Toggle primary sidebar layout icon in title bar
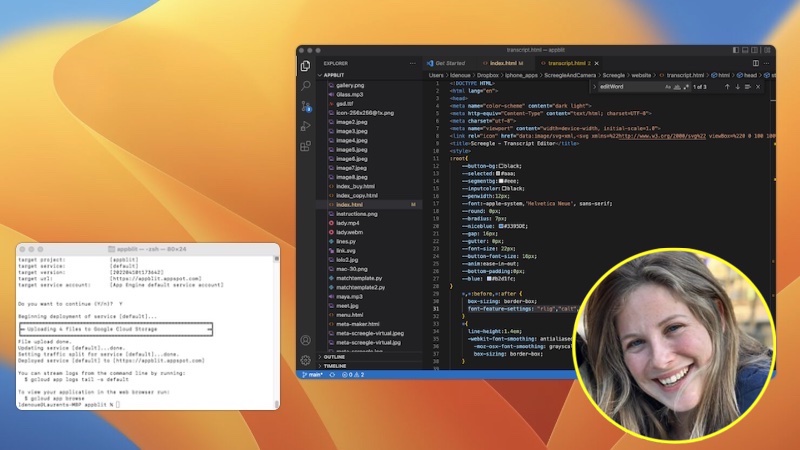The height and width of the screenshot is (450, 800). 736,50
